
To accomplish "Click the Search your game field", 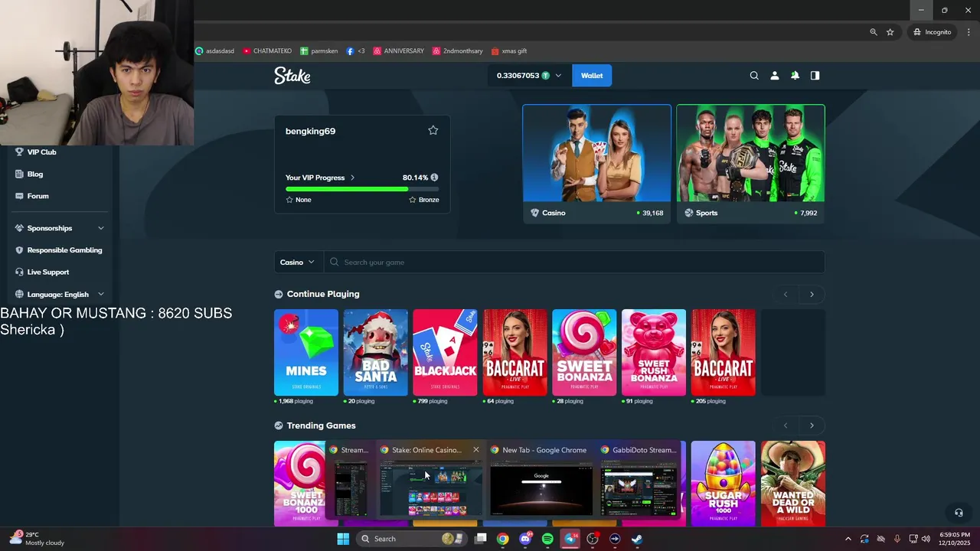I will 574,262.
